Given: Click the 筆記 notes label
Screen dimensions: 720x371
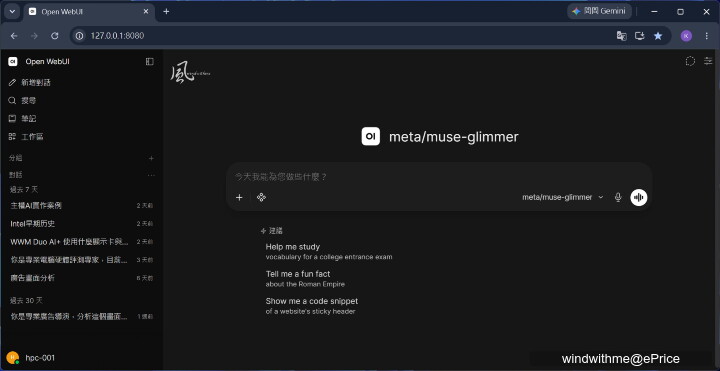Looking at the screenshot, I should 28,118.
